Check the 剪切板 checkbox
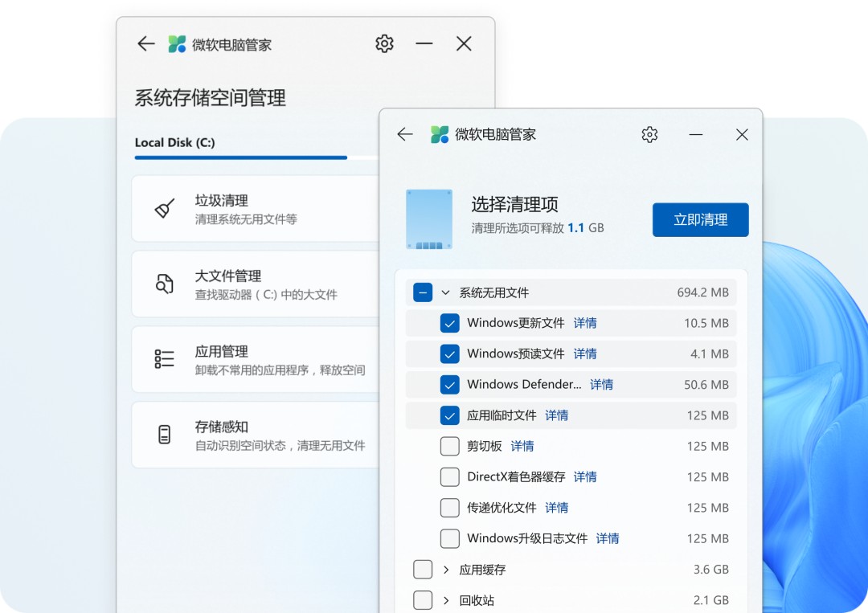Screen dimensions: 868x613 click(449, 446)
